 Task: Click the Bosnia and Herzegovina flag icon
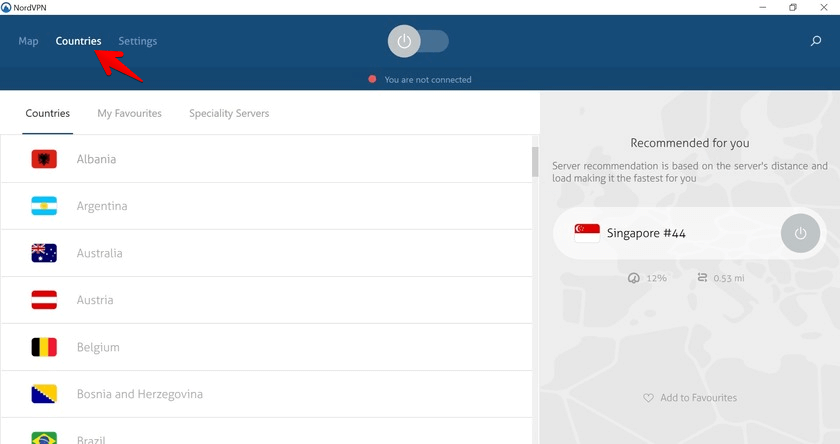pos(44,394)
